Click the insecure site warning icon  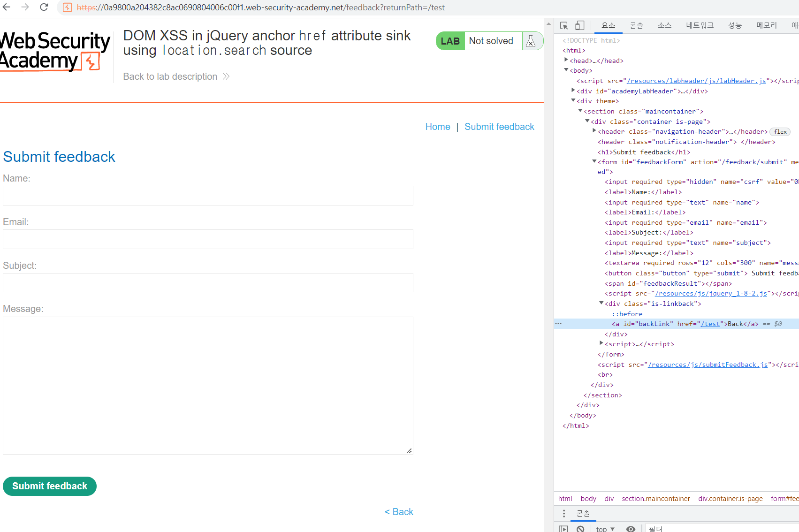[68, 8]
